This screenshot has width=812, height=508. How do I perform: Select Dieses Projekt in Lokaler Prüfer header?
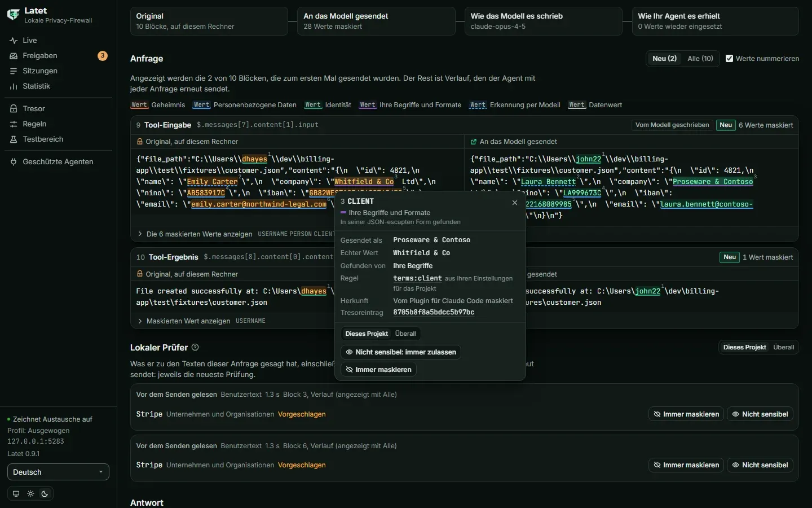pos(744,348)
